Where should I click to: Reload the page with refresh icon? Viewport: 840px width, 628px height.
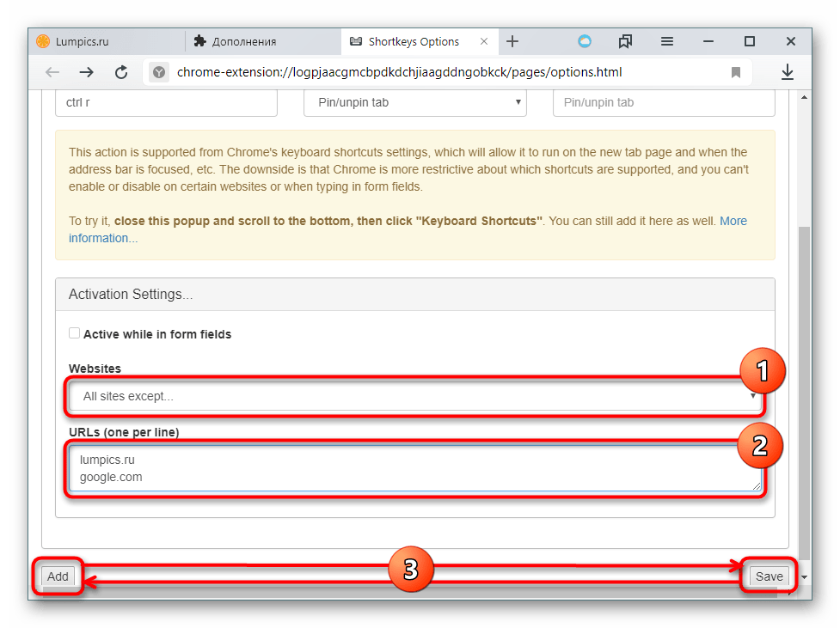click(x=121, y=73)
